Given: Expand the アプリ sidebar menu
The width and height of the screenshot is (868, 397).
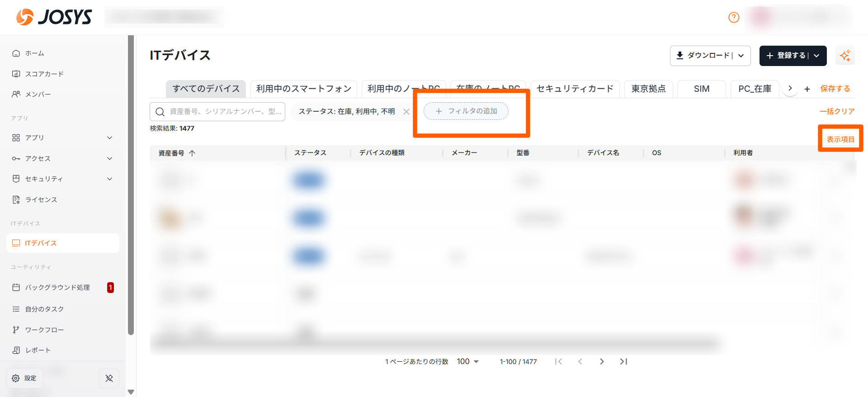Looking at the screenshot, I should (109, 137).
